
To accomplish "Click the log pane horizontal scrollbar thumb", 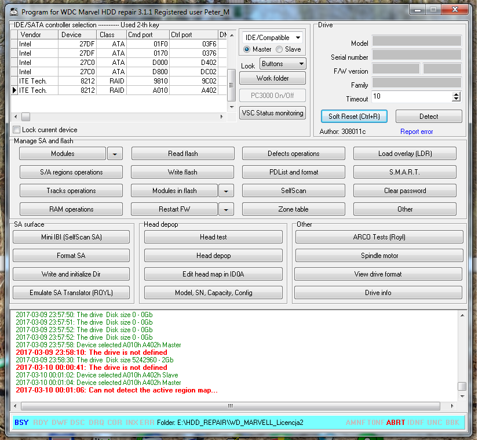I will (x=230, y=406).
